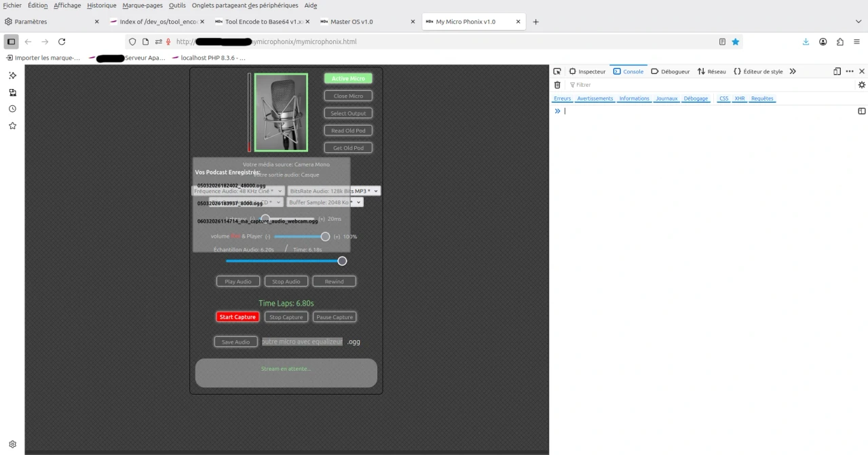Image resolution: width=868 pixels, height=455 pixels.
Task: Open the page info document icon
Action: click(x=145, y=41)
